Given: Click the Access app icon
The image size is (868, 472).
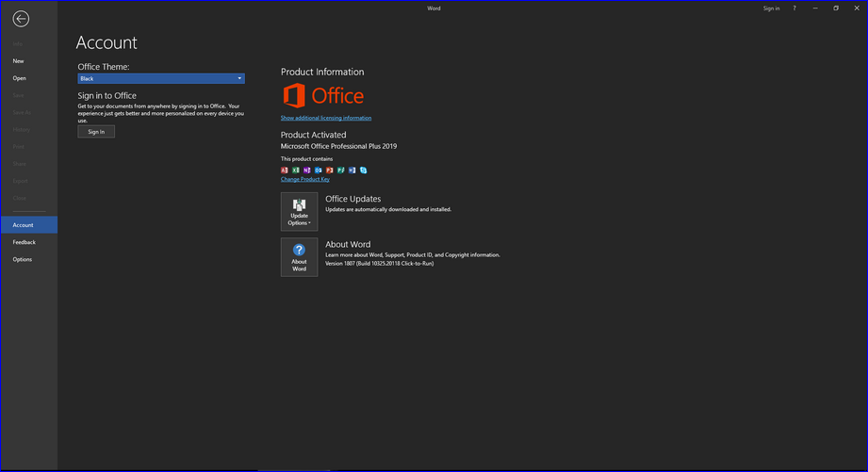Looking at the screenshot, I should (285, 170).
